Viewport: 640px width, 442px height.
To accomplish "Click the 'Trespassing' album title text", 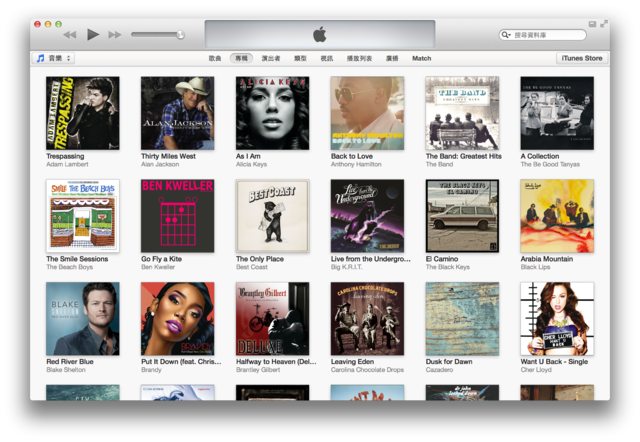I will (x=65, y=156).
